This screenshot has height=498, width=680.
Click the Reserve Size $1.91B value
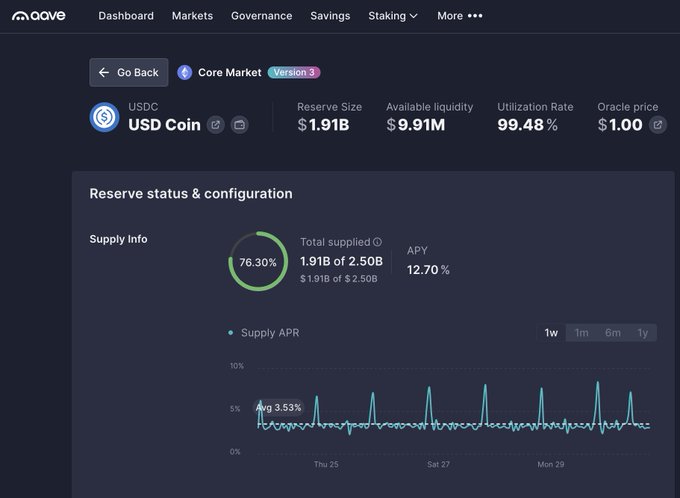324,125
